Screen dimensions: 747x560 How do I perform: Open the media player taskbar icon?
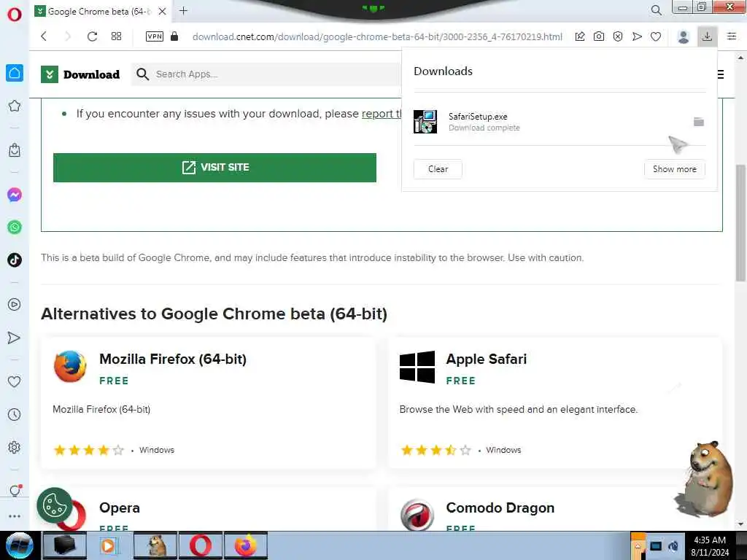point(109,545)
